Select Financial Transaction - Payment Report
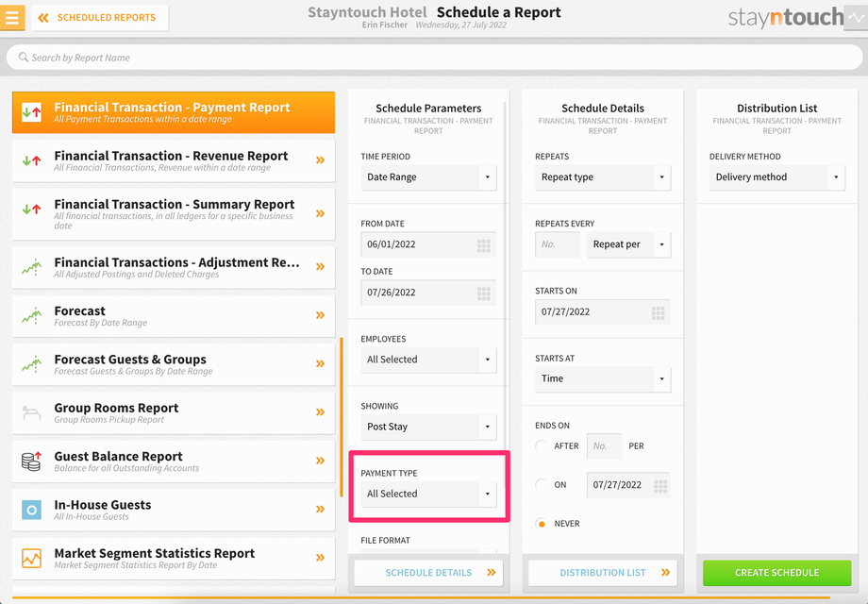 174,112
